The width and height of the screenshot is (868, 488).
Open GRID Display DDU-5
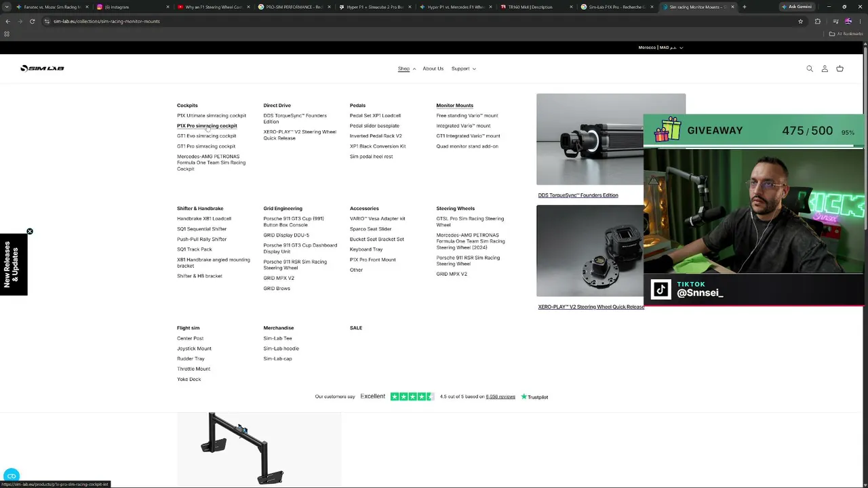286,235
